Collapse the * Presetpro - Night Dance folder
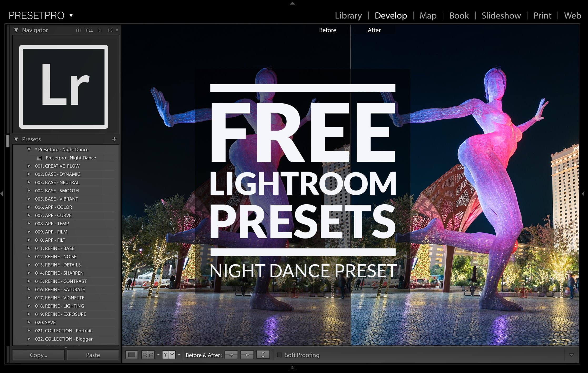The height and width of the screenshot is (373, 588). 29,149
